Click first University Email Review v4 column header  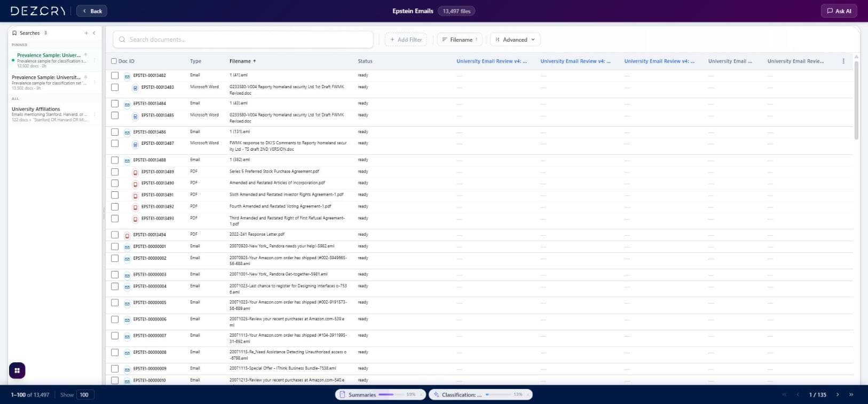492,61
